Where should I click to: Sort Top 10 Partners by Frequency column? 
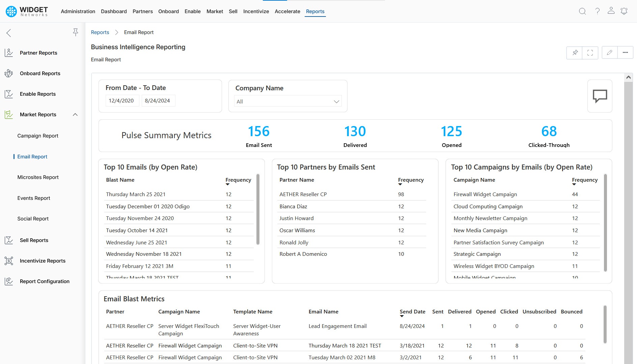pos(411,180)
